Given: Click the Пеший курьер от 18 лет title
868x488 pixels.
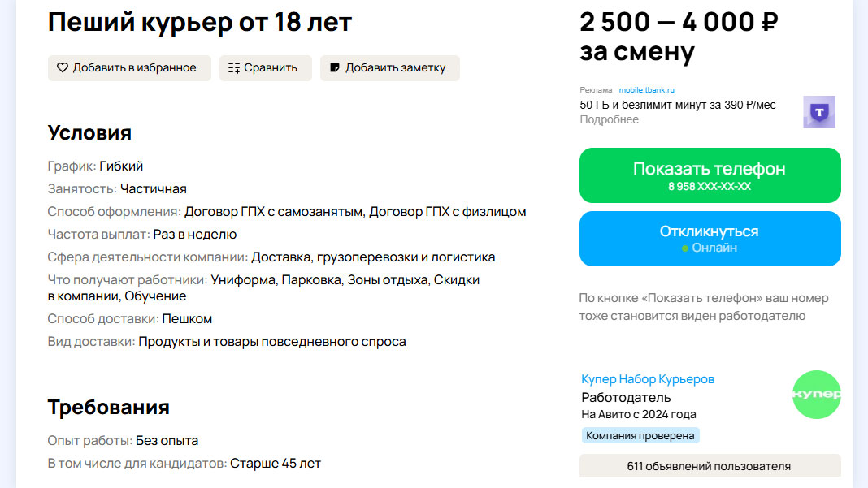Looking at the screenshot, I should (200, 23).
